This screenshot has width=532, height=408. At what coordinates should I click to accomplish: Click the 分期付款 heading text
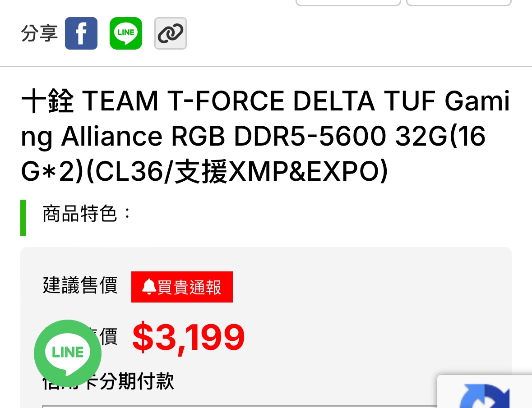[136, 381]
